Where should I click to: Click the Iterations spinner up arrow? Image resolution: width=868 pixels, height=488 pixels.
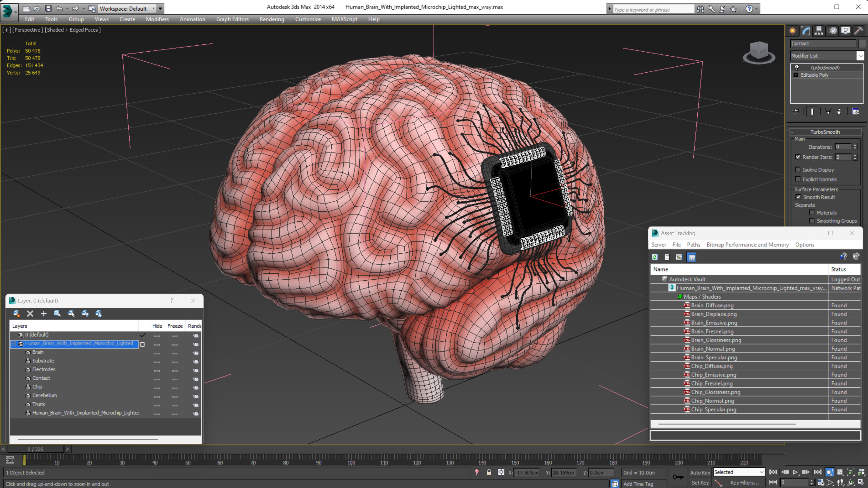coord(855,145)
